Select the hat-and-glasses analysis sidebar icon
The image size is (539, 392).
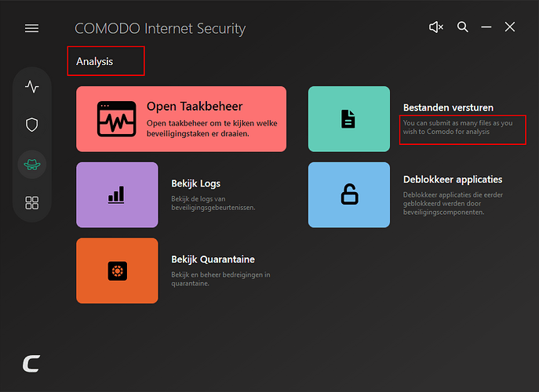(x=32, y=165)
